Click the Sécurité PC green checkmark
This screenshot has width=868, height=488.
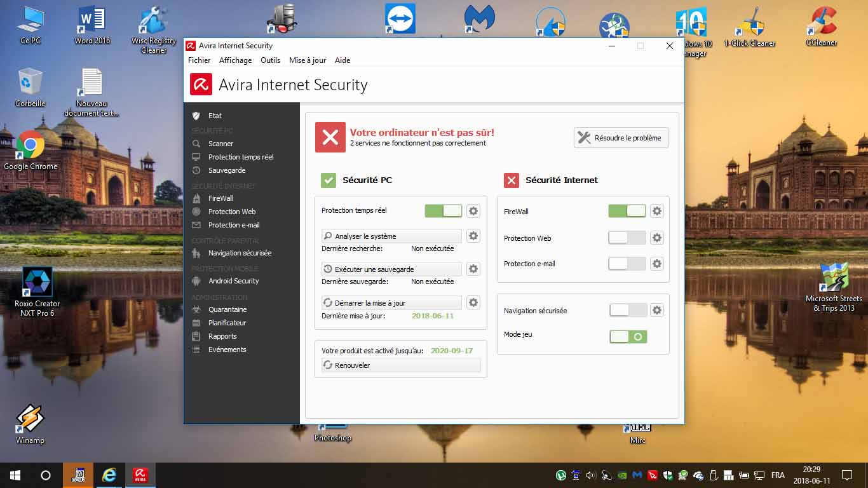(328, 180)
